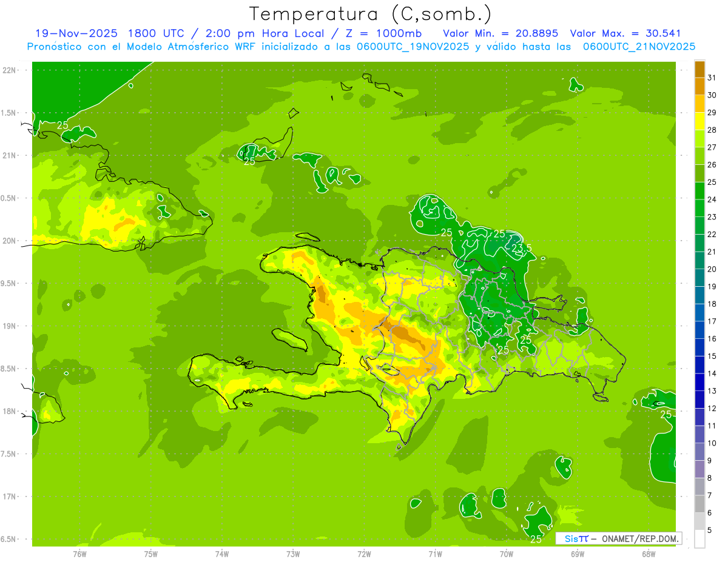This screenshot has width=728, height=562.
Task: Click the "75W" longitude axis label
Action: tap(150, 554)
